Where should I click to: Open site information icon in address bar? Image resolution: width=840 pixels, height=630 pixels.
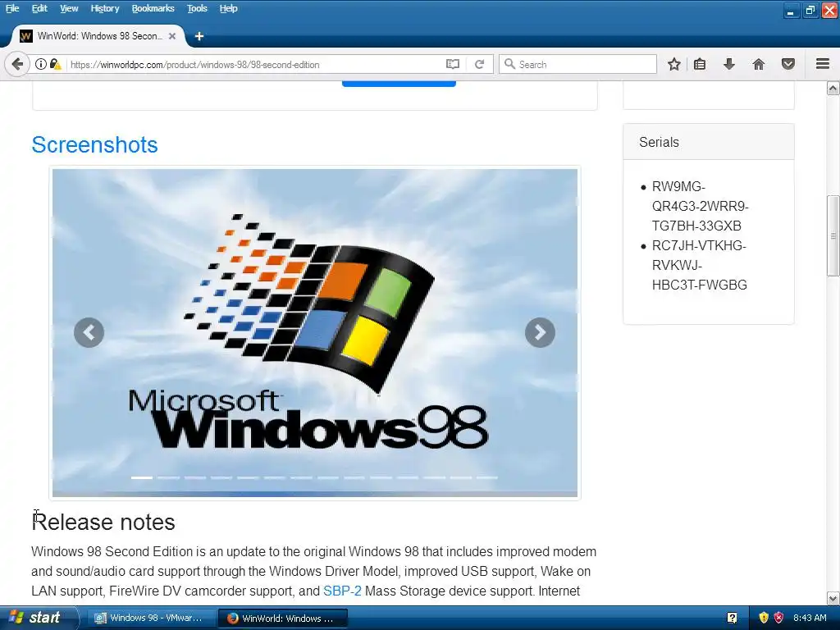[x=41, y=64]
